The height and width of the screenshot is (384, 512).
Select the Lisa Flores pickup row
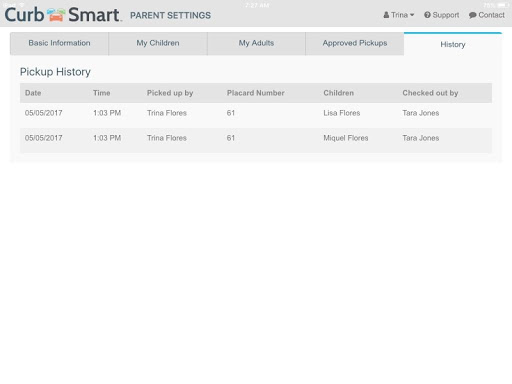click(256, 113)
